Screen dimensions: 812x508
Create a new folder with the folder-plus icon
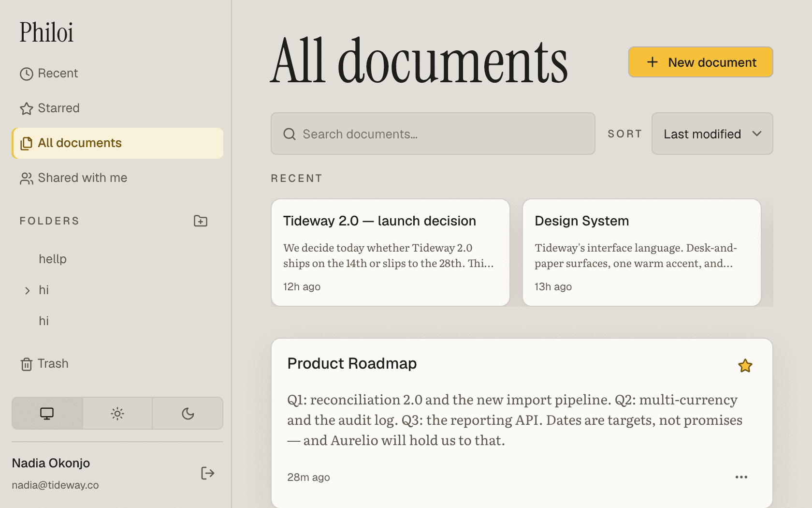tap(201, 221)
